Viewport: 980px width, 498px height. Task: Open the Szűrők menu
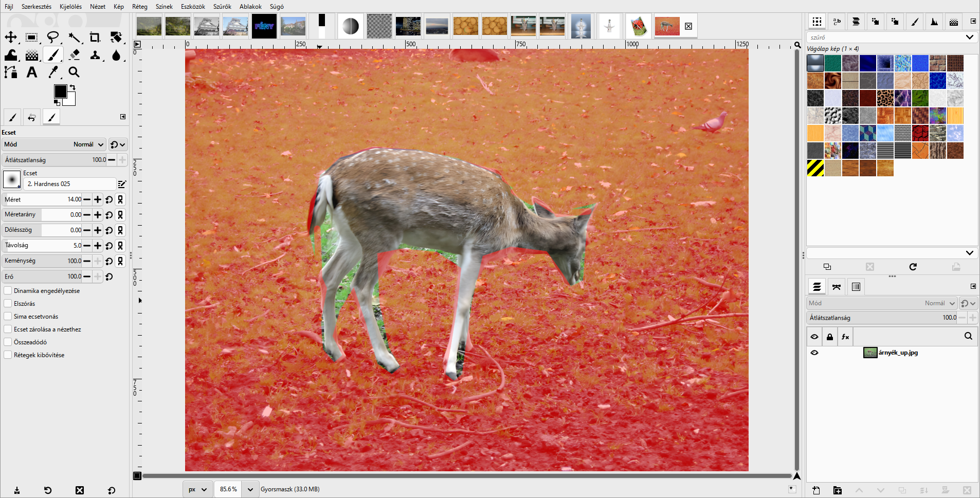(222, 7)
